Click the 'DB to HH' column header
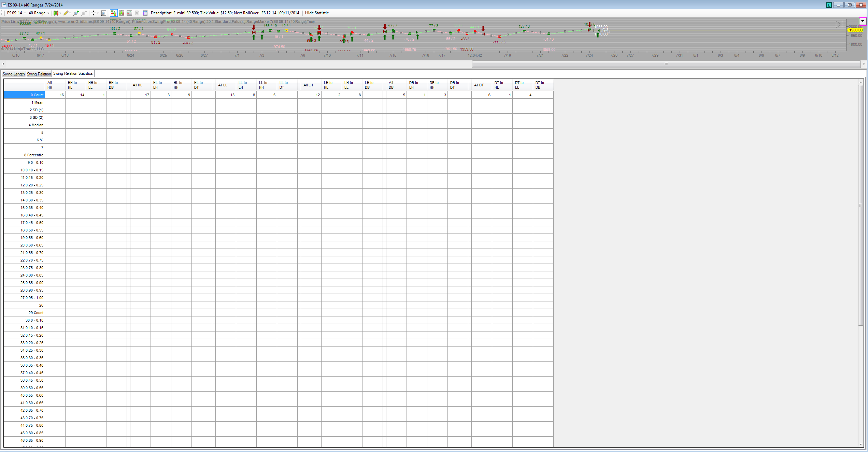The image size is (868, 452). (437, 85)
